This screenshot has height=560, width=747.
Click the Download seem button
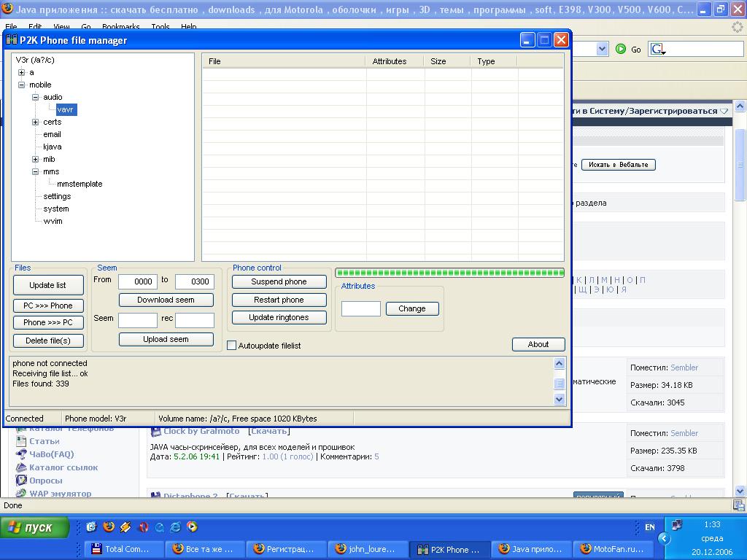tap(166, 300)
